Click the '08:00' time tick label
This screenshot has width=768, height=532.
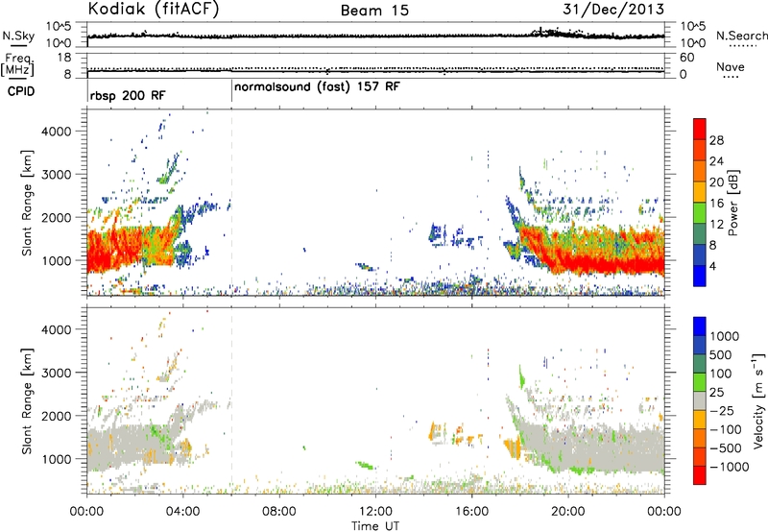[279, 512]
